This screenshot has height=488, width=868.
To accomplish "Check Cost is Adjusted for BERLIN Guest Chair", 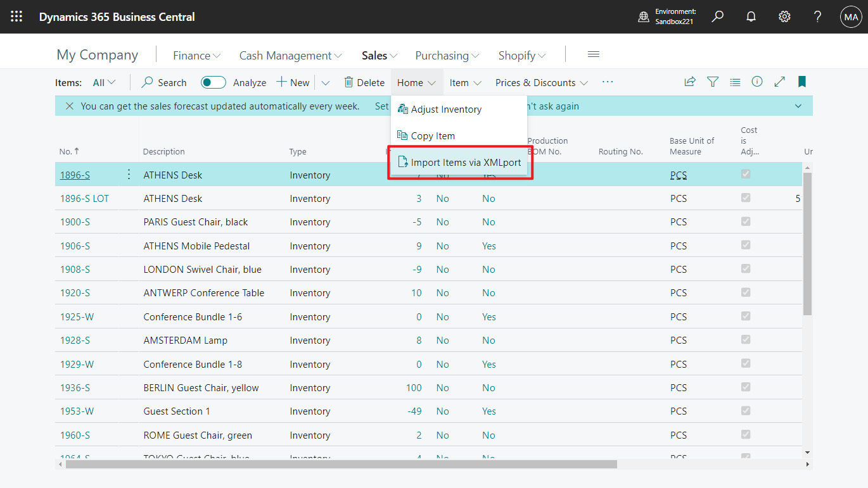I will click(x=745, y=387).
